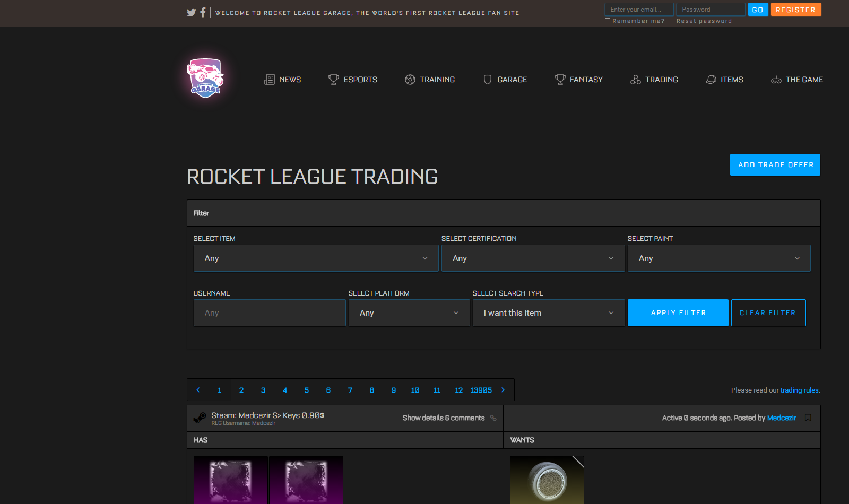Image resolution: width=849 pixels, height=504 pixels.
Task: Go to page 5 of trades
Action: pyautogui.click(x=307, y=390)
